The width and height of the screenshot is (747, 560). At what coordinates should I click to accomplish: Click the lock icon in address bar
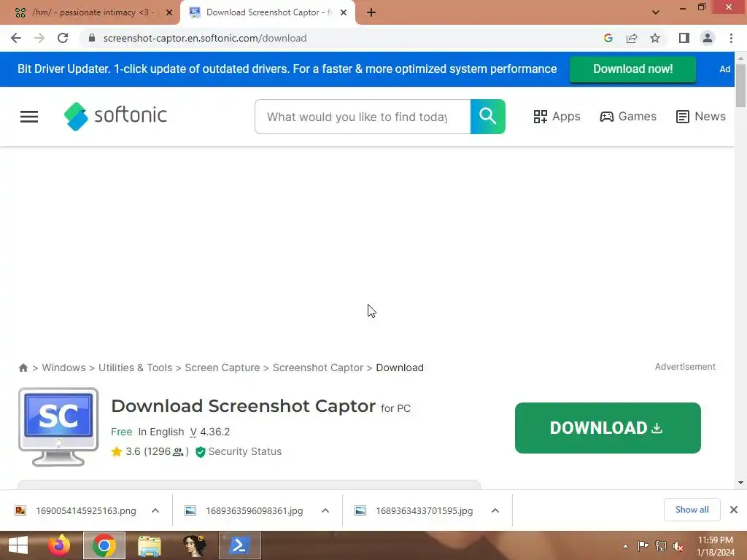coord(92,38)
